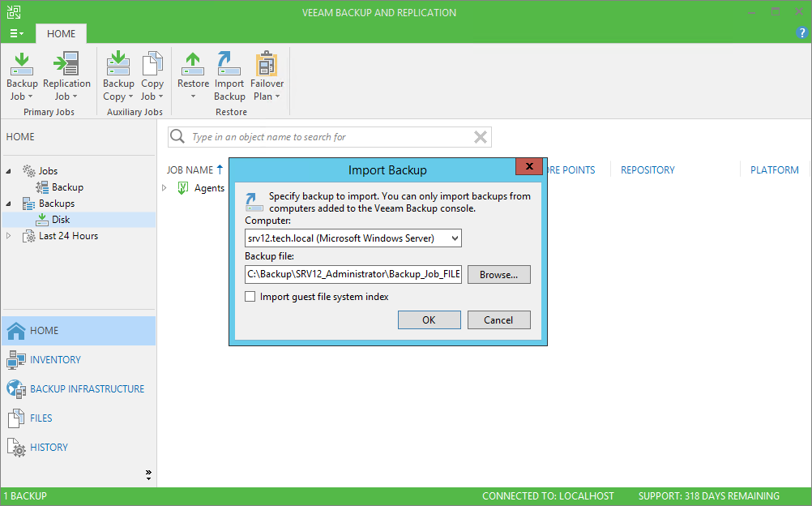Enable Import guest file system index checkbox
Screen dimensions: 812x506
click(x=250, y=297)
